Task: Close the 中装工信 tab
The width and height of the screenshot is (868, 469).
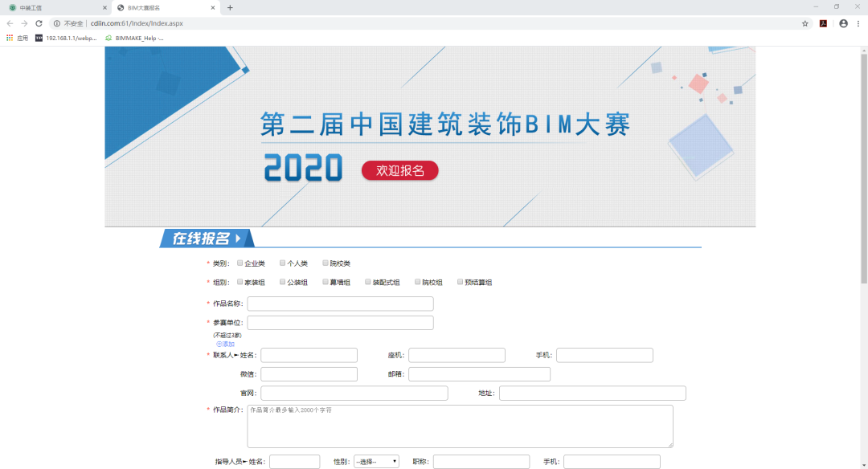Action: pyautogui.click(x=104, y=8)
